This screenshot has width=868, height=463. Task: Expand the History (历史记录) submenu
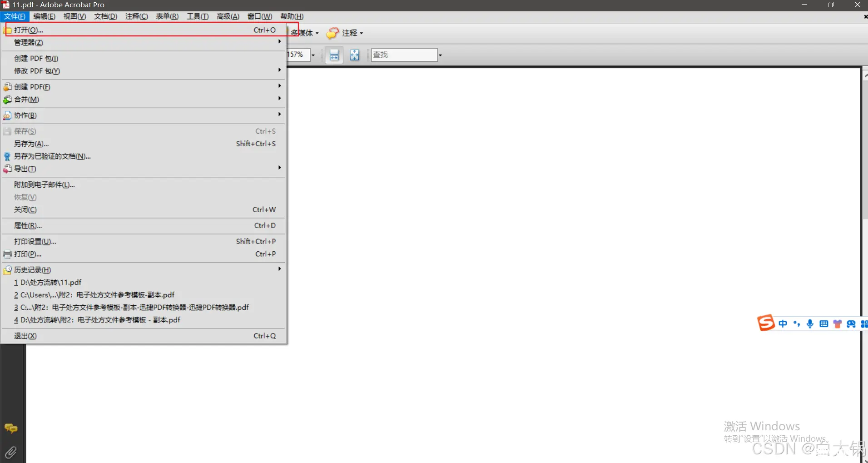pyautogui.click(x=144, y=269)
